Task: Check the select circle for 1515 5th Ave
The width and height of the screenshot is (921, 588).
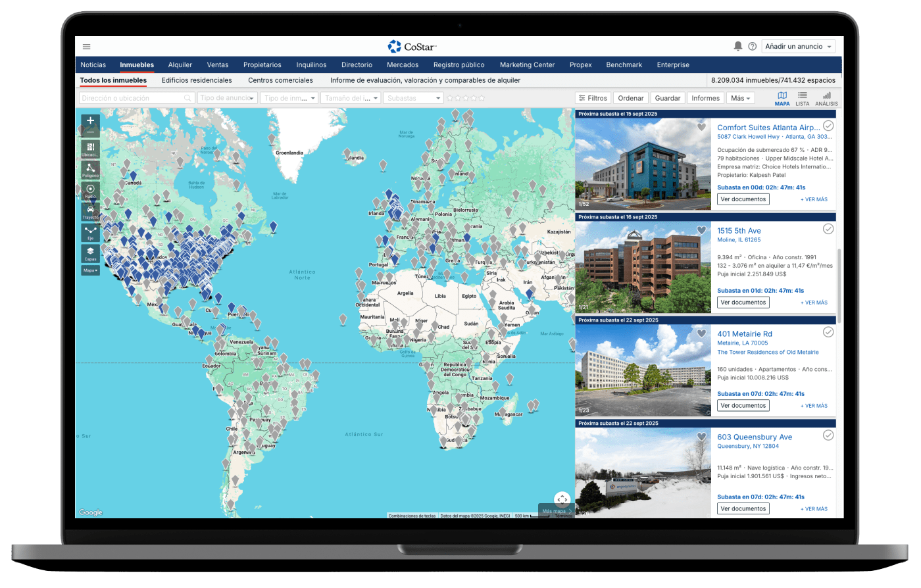Action: pyautogui.click(x=828, y=229)
